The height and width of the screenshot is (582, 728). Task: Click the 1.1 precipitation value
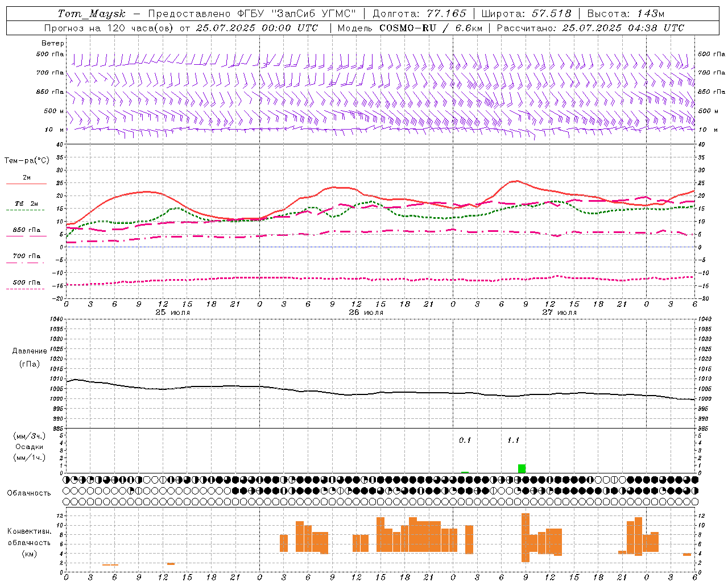(513, 440)
